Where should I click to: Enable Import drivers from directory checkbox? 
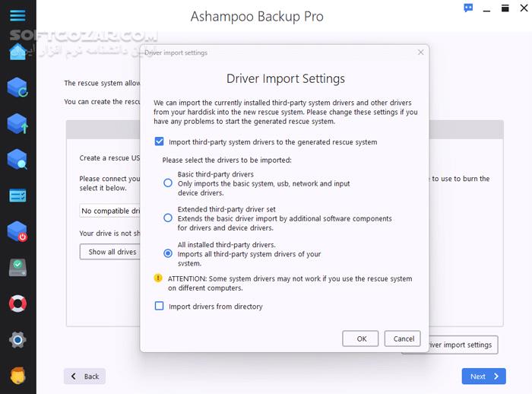coord(159,306)
